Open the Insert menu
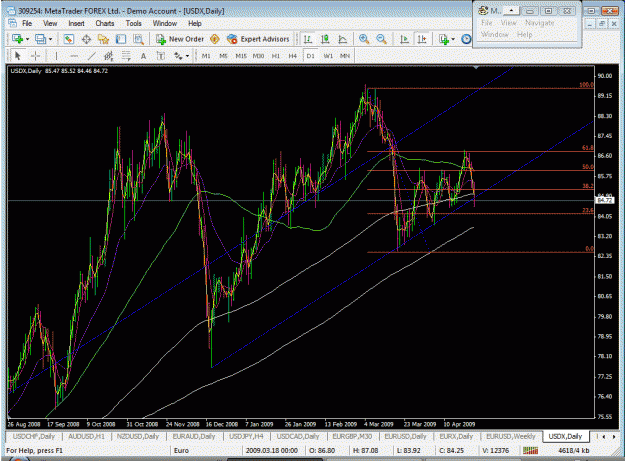This screenshot has height=461, width=625. click(x=76, y=23)
